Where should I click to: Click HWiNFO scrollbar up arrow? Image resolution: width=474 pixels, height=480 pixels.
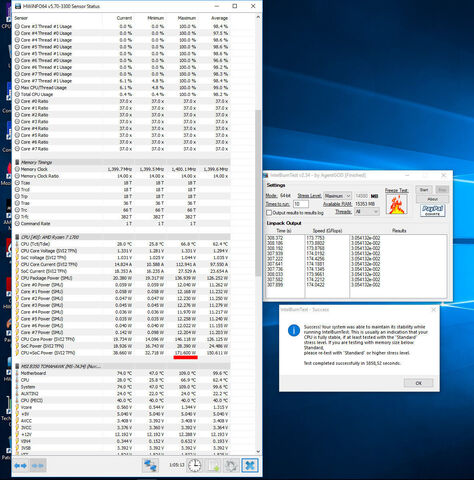(x=258, y=17)
